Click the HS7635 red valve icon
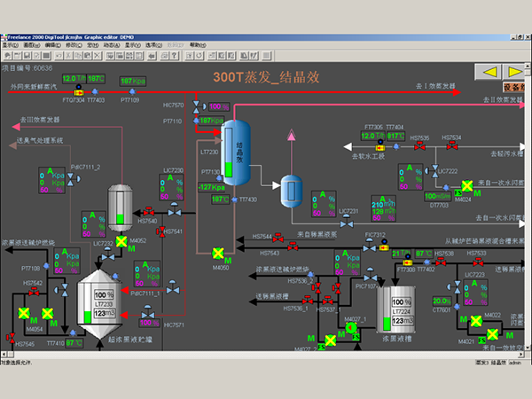The width and height of the screenshot is (532, 399). tap(419, 145)
